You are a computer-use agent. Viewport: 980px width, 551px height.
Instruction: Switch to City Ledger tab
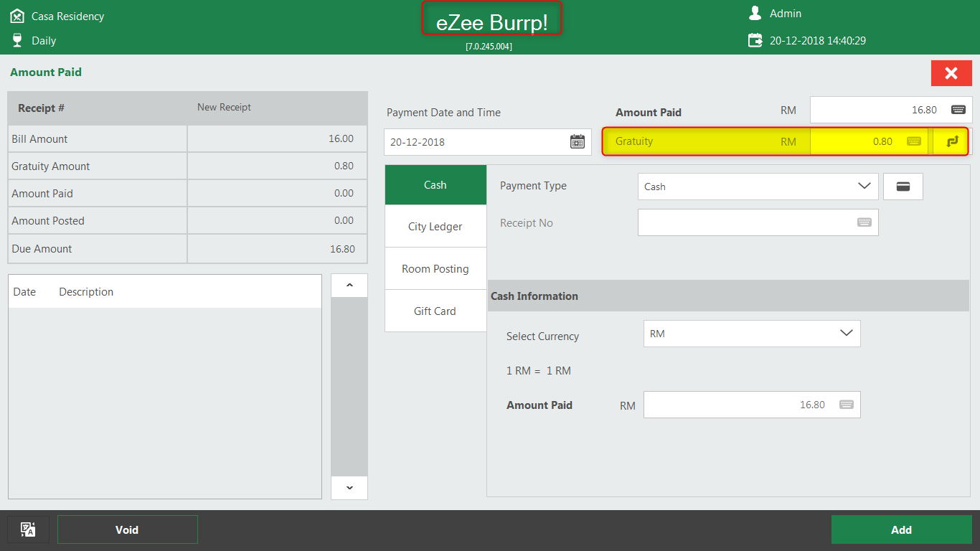(435, 227)
